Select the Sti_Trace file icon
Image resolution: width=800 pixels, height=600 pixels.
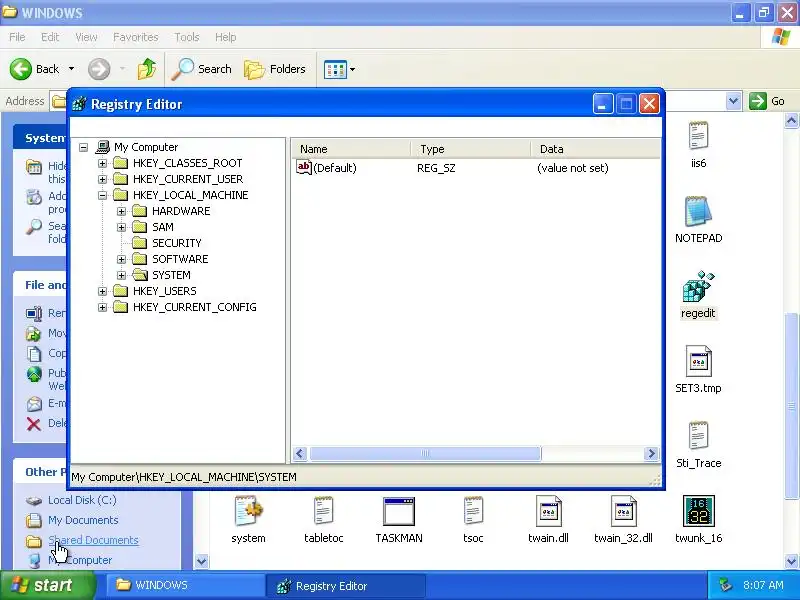(x=698, y=436)
